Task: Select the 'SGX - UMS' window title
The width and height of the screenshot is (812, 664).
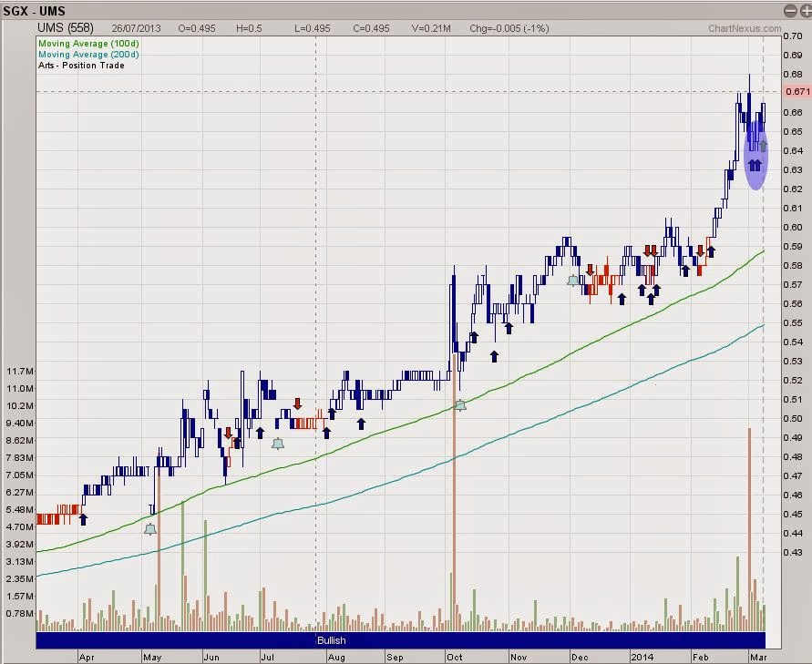Action: tap(35, 11)
